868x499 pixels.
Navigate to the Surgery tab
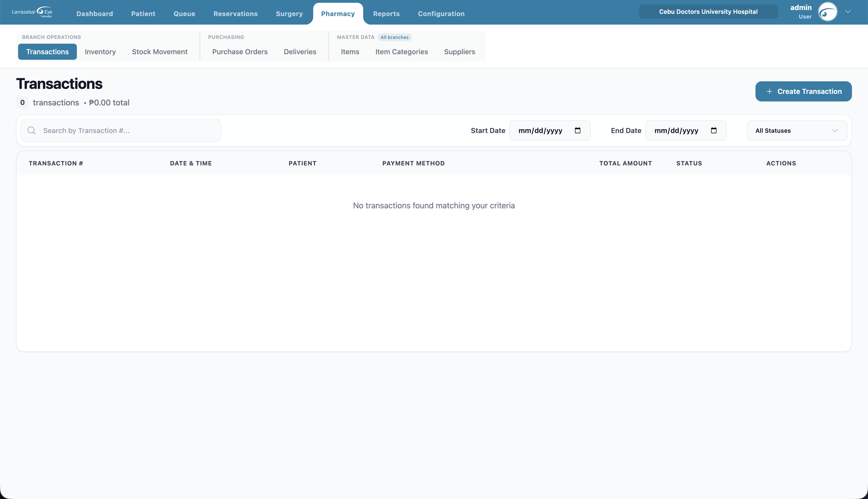click(x=289, y=14)
